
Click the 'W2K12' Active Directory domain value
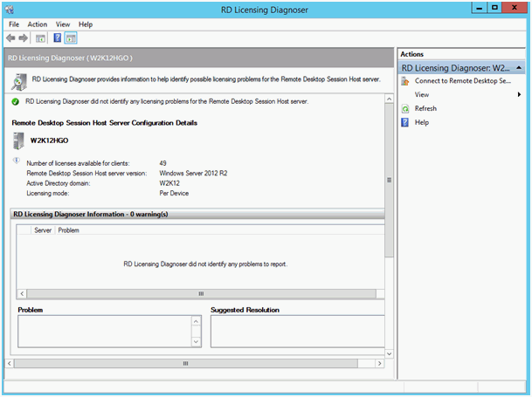pyautogui.click(x=169, y=183)
